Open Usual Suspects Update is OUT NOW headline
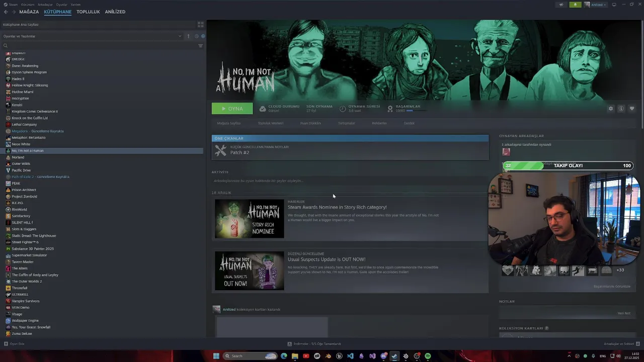This screenshot has height=362, width=644. (327, 259)
